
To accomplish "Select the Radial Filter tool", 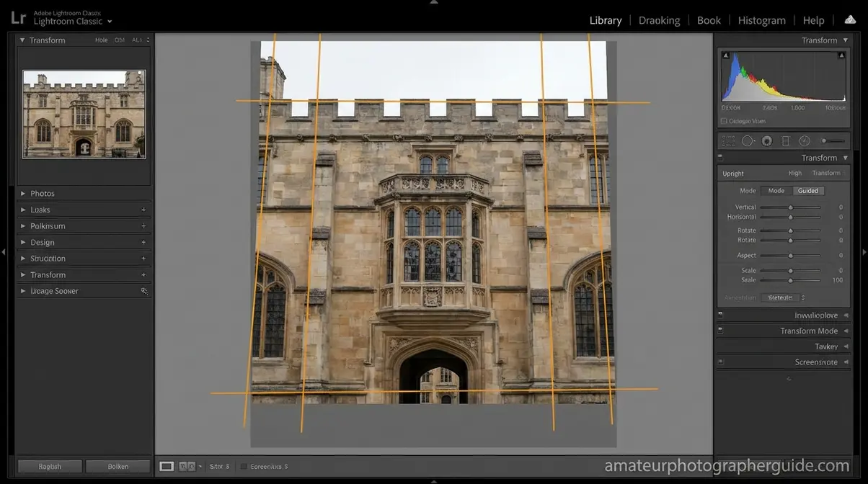I will click(x=805, y=140).
